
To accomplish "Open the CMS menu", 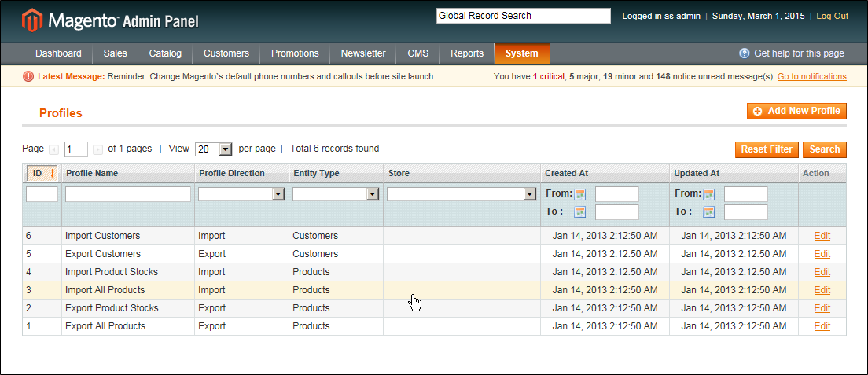I will click(418, 53).
